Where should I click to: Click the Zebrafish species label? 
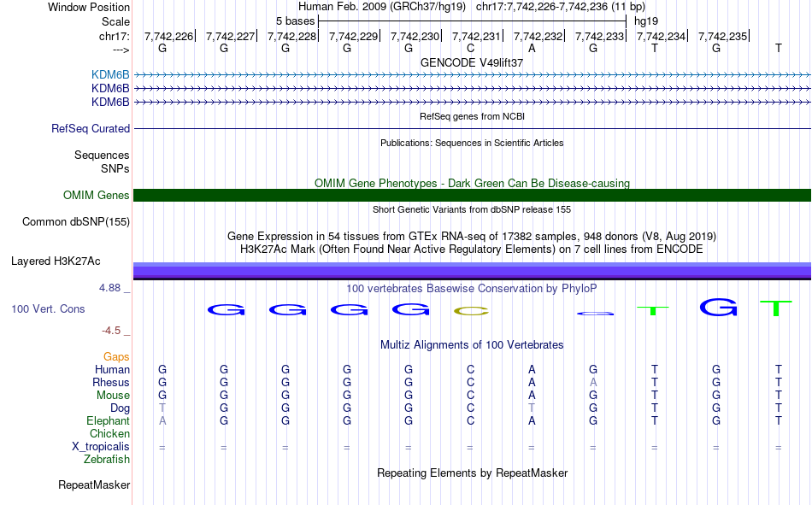(107, 460)
